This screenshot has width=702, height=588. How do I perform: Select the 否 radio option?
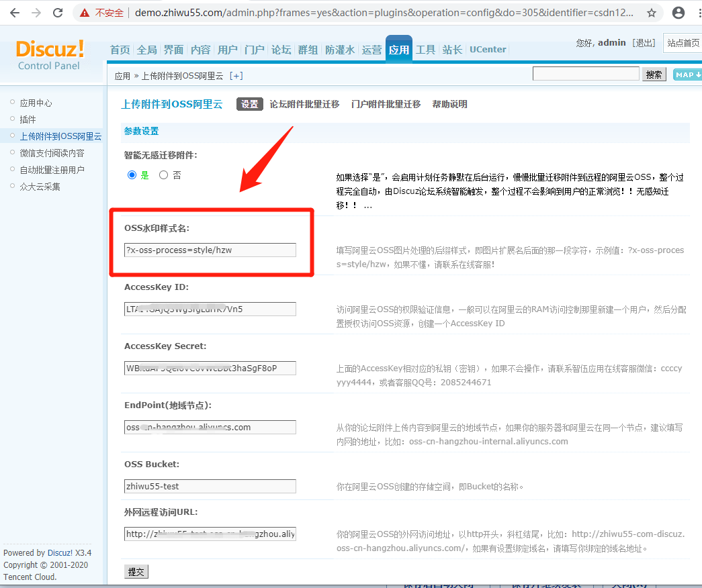pyautogui.click(x=163, y=175)
